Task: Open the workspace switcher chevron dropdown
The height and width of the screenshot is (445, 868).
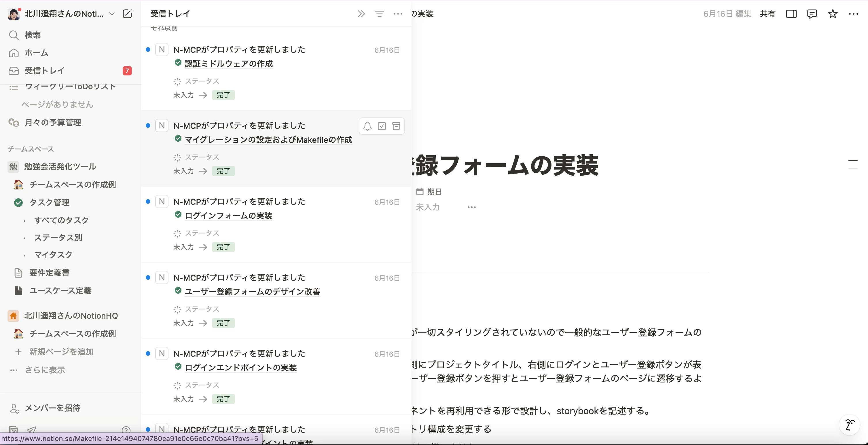Action: 112,14
